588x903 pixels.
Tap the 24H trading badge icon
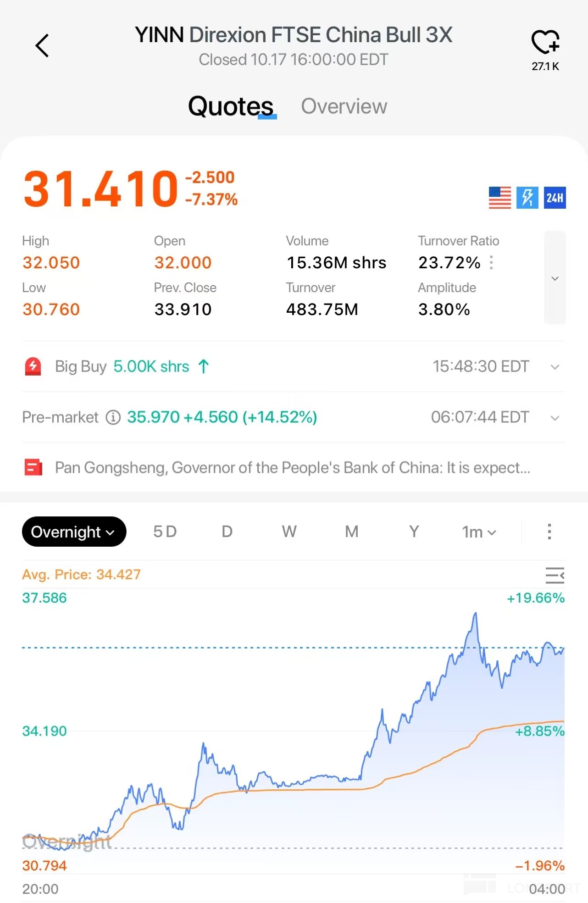[x=555, y=198]
